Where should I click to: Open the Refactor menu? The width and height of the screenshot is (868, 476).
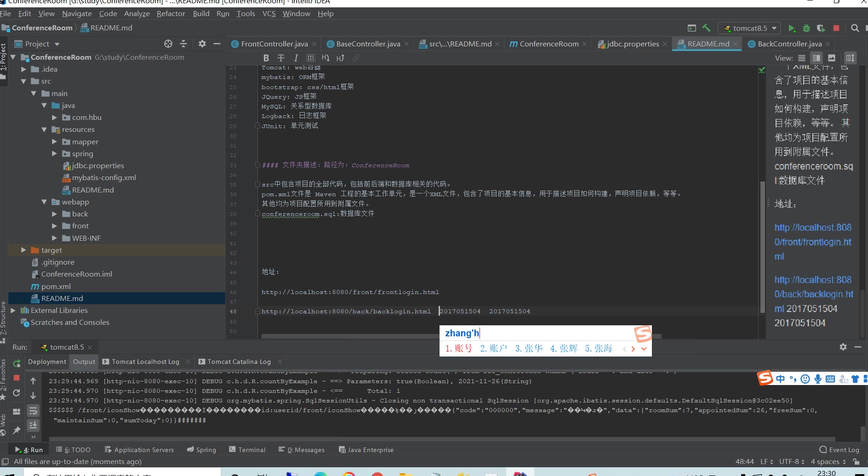click(x=171, y=14)
